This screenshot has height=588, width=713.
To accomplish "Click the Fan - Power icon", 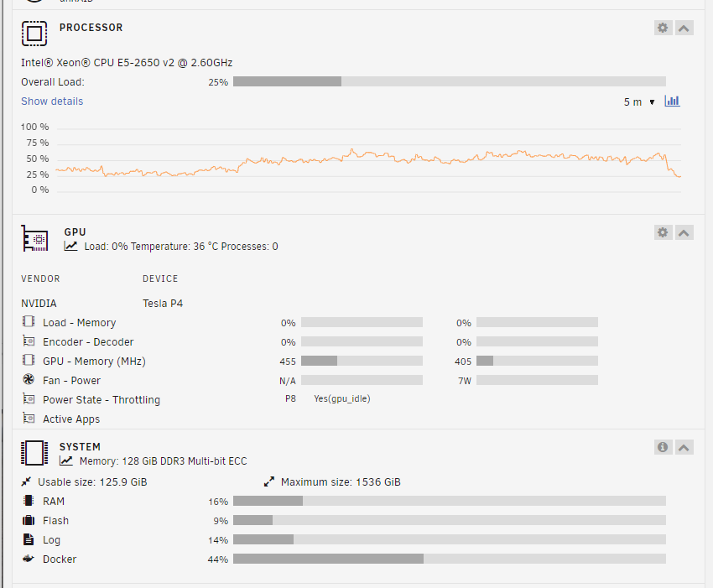I will pyautogui.click(x=29, y=379).
